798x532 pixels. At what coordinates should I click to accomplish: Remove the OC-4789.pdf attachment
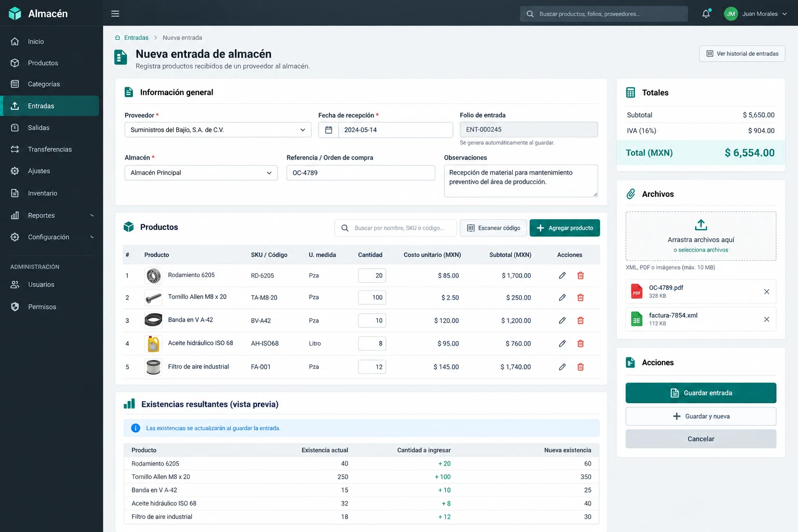(x=766, y=291)
